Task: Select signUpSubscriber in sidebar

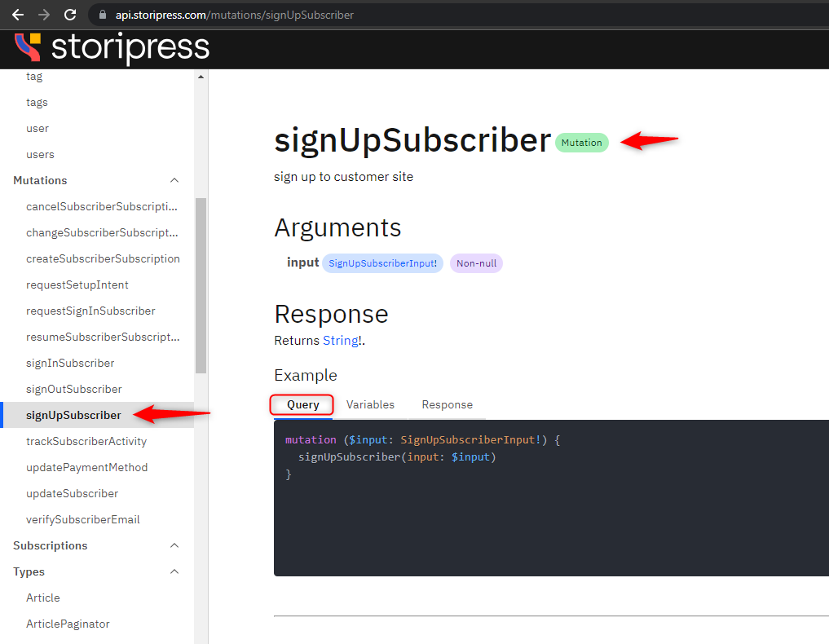Action: tap(73, 415)
